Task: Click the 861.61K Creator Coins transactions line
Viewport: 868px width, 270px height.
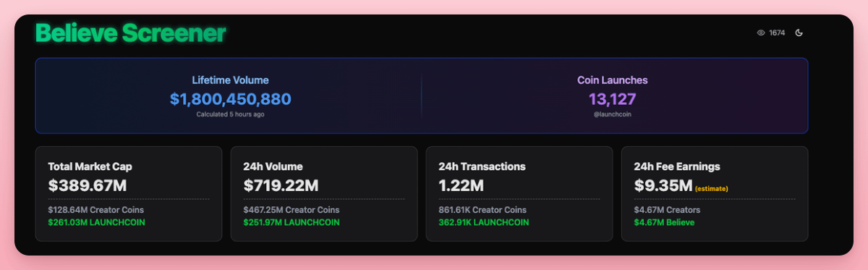Action: [x=484, y=210]
